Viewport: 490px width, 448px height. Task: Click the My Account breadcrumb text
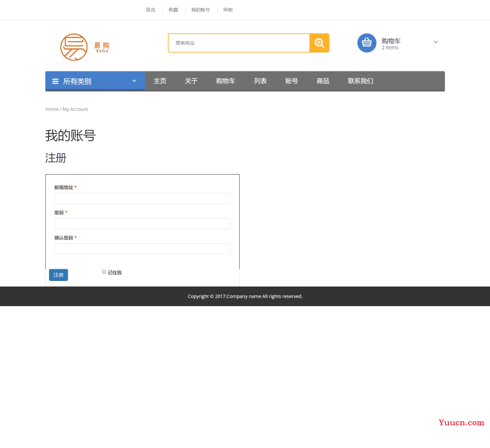point(75,109)
